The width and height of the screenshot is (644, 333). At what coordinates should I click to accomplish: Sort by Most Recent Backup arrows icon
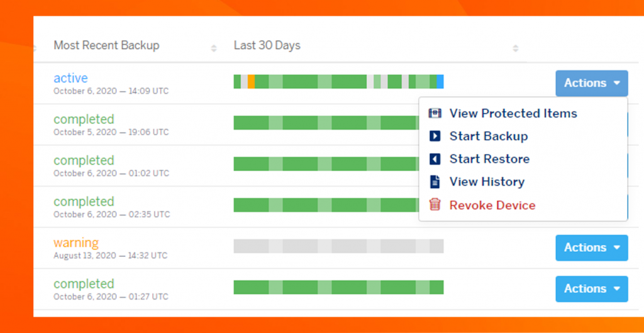(214, 48)
